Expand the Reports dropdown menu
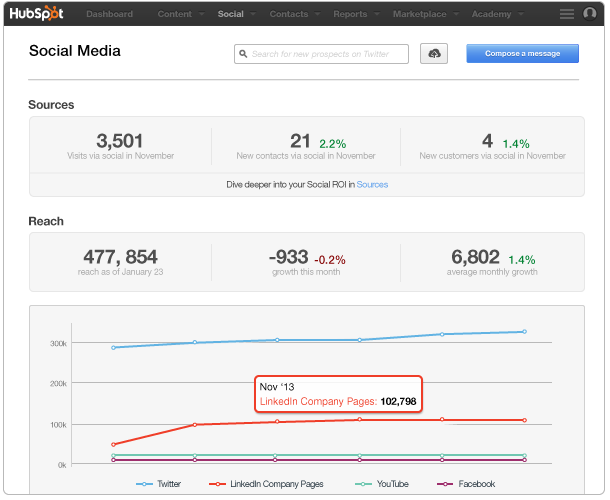Viewport: 610px width, 500px height. tap(355, 14)
